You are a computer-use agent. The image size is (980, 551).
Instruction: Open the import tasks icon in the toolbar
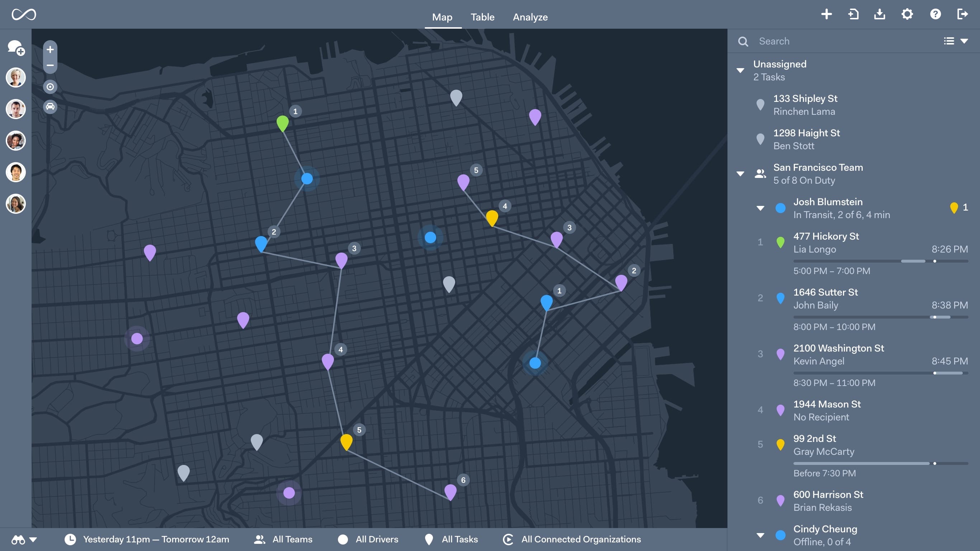[853, 14]
